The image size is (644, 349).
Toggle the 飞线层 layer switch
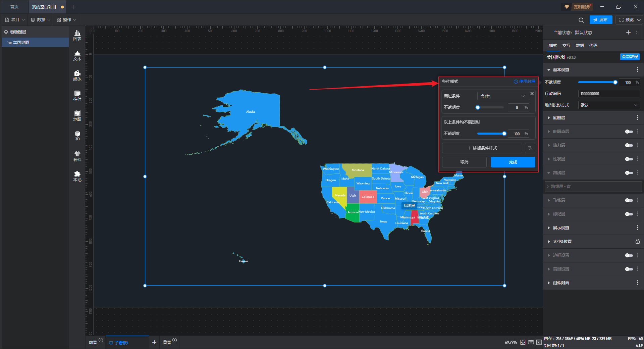coord(629,200)
